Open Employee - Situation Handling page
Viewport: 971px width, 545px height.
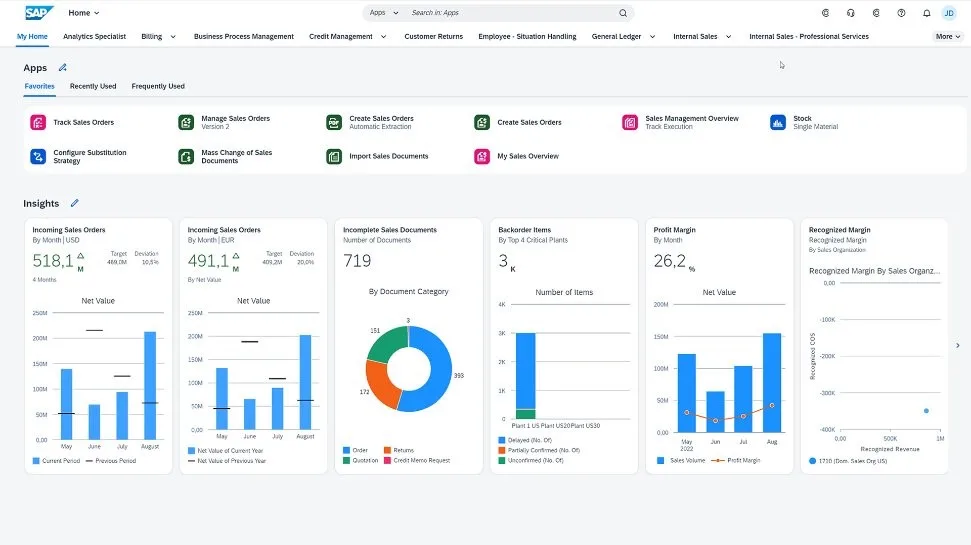coord(527,37)
